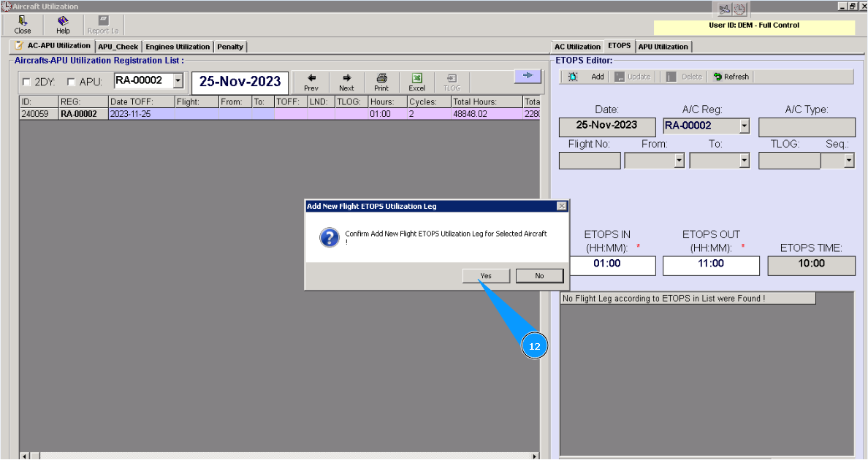868x460 pixels.
Task: Click the Hours column header
Action: point(387,101)
